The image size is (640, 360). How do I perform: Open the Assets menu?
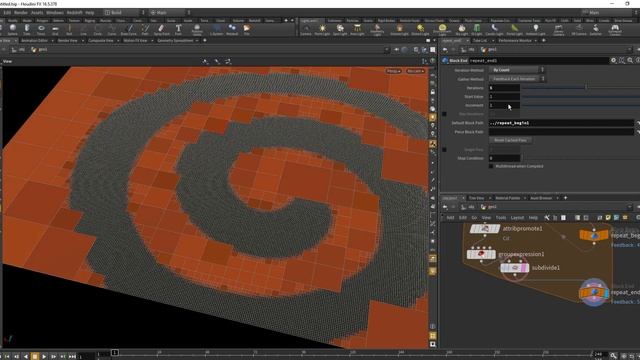[x=37, y=13]
